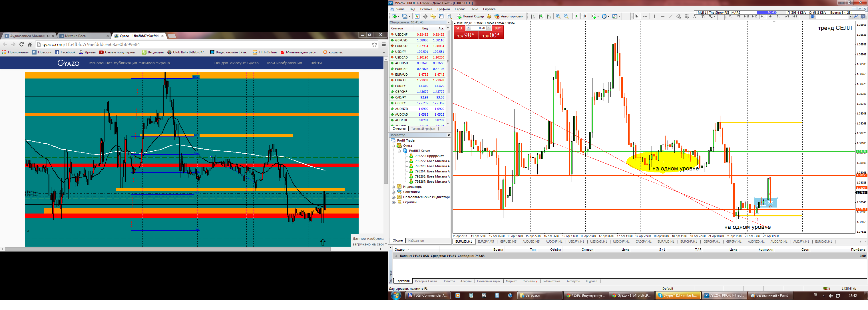
Task: Toggle the Navigator star-folder icon
Action: (x=433, y=16)
